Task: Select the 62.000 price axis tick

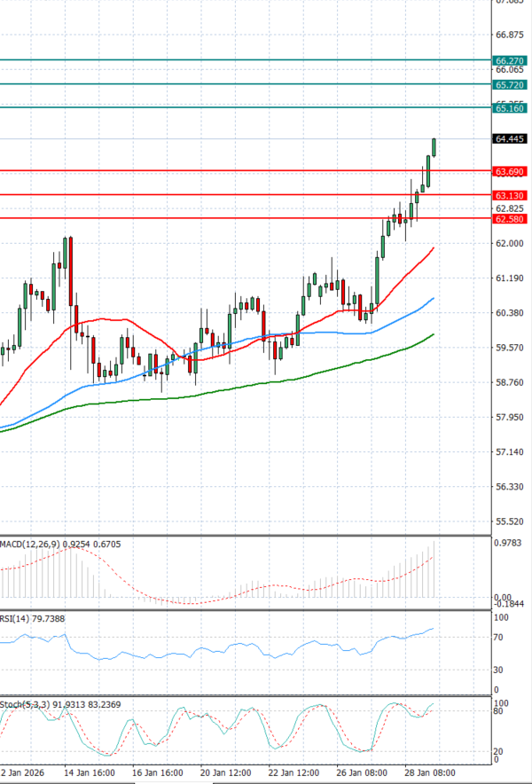Action: pyautogui.click(x=511, y=244)
